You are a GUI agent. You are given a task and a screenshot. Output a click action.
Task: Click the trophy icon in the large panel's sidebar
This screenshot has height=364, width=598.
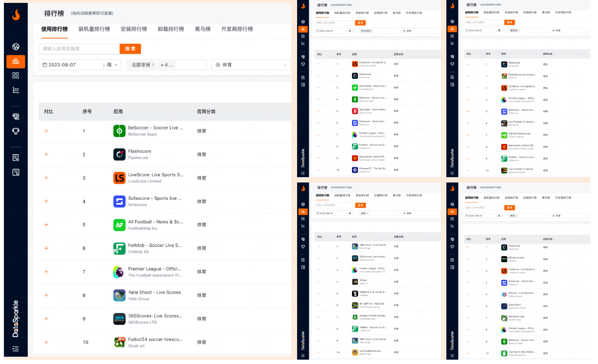[16, 131]
